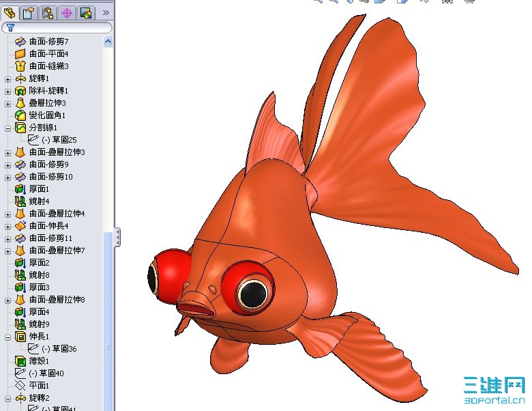This screenshot has height=411, width=532.
Task: Select the 疊層拉伸3 loft icon
Action: point(20,103)
